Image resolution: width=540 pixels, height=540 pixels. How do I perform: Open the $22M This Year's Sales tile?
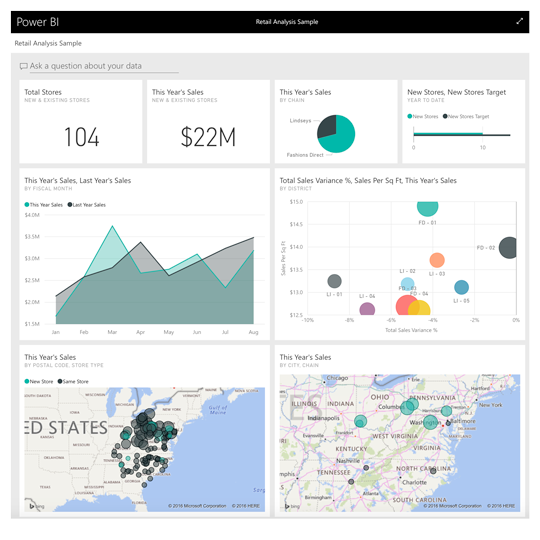point(208,122)
